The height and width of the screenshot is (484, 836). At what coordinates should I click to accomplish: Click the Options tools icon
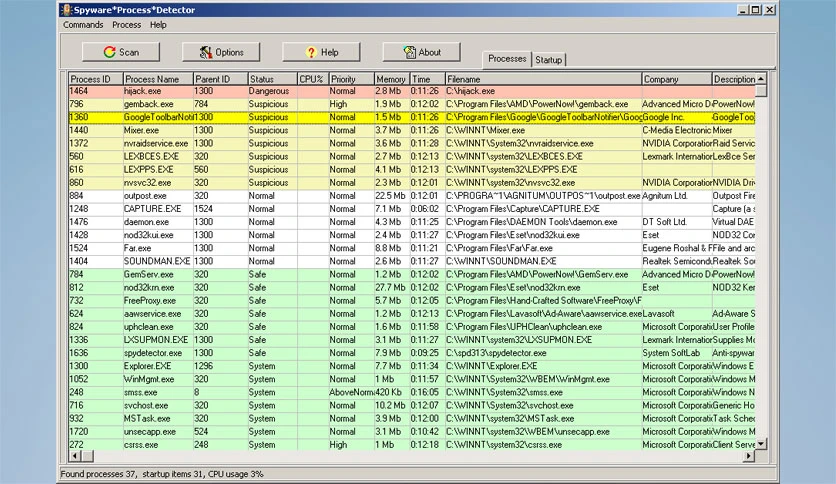click(206, 52)
